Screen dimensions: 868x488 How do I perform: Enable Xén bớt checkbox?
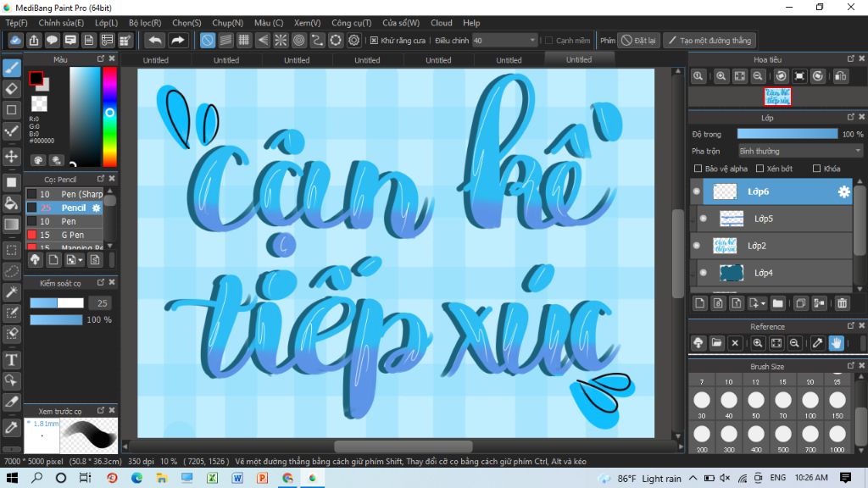click(759, 169)
